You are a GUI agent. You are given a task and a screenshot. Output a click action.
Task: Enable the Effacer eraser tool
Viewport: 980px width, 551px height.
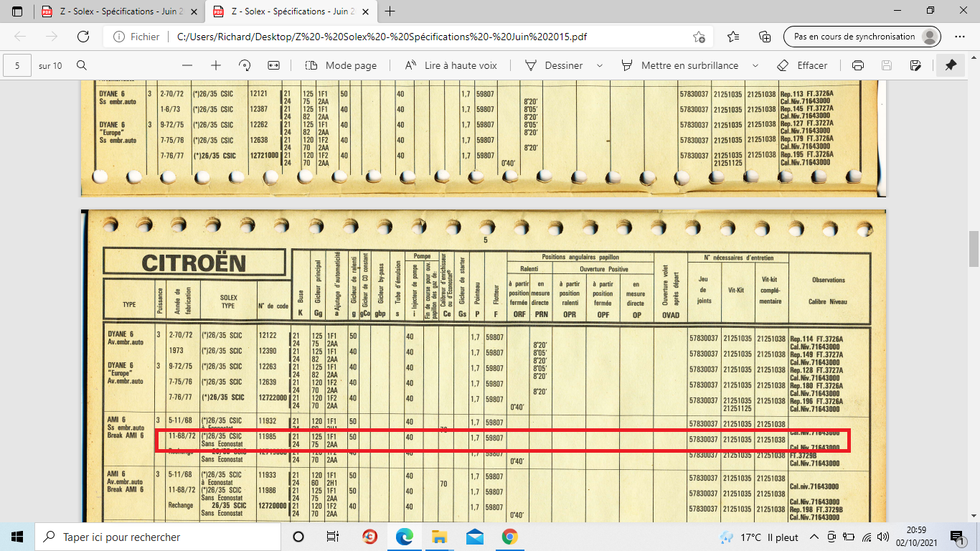[x=802, y=65]
